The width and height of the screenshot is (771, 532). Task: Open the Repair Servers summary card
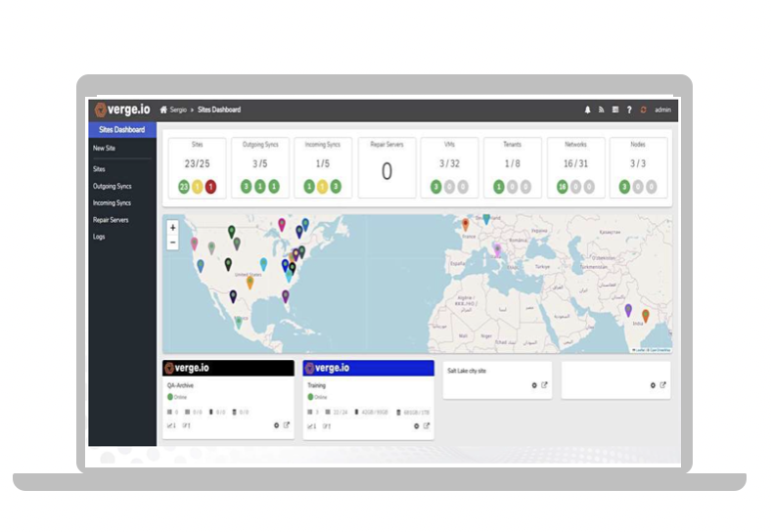pos(386,167)
